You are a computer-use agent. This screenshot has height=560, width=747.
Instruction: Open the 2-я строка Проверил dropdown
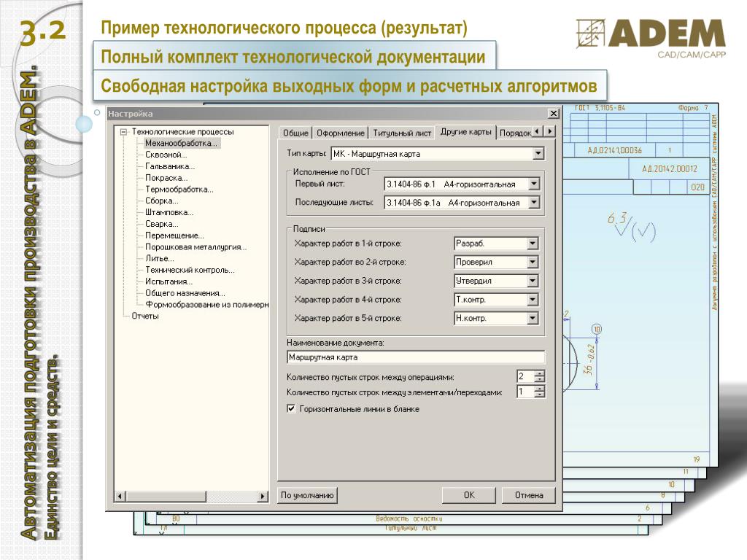coord(533,262)
